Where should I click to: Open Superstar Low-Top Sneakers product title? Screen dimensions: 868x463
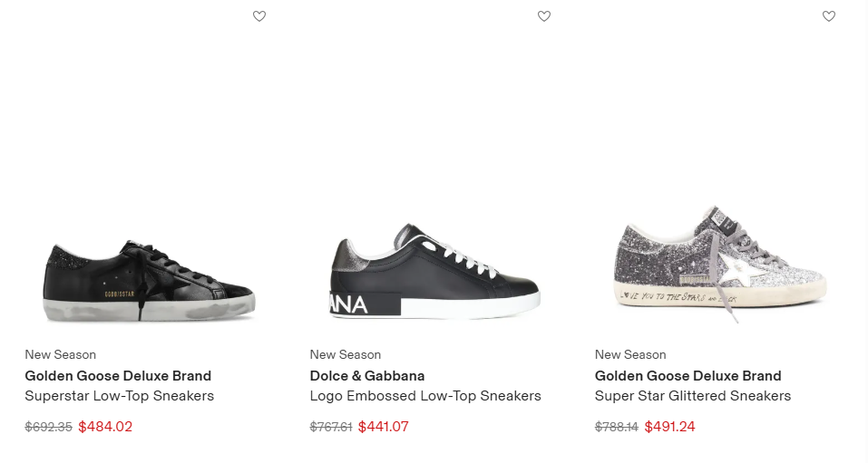pos(120,396)
